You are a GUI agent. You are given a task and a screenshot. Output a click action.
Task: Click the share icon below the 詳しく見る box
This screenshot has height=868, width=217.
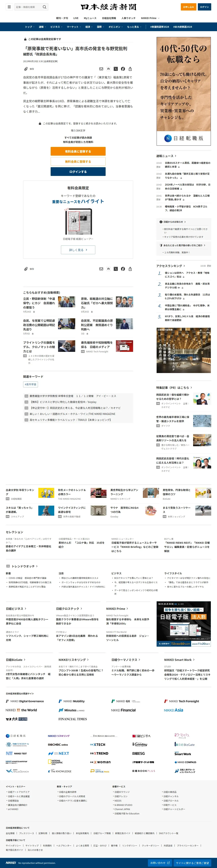[x=130, y=269]
